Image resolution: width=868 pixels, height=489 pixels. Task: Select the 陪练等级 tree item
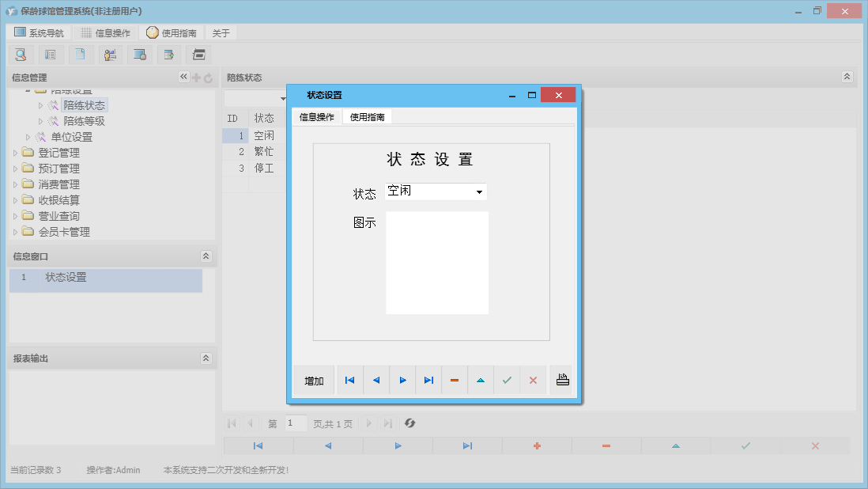click(83, 120)
